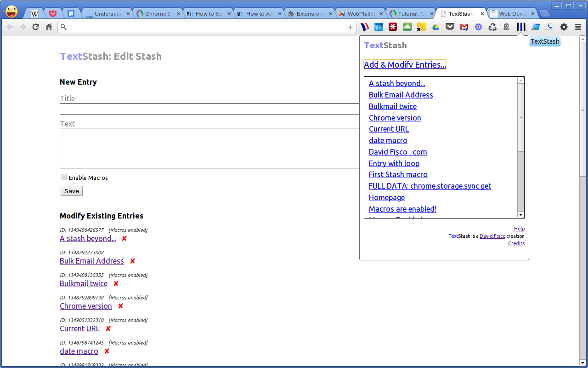588x368 pixels.
Task: Click the ghost figure extension icon
Action: pos(506,27)
